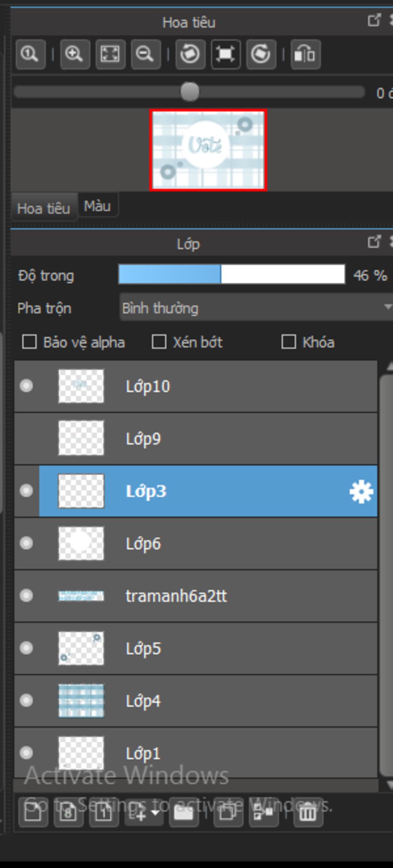Zoom out of the navigator preview
This screenshot has height=868, width=393.
(x=145, y=54)
